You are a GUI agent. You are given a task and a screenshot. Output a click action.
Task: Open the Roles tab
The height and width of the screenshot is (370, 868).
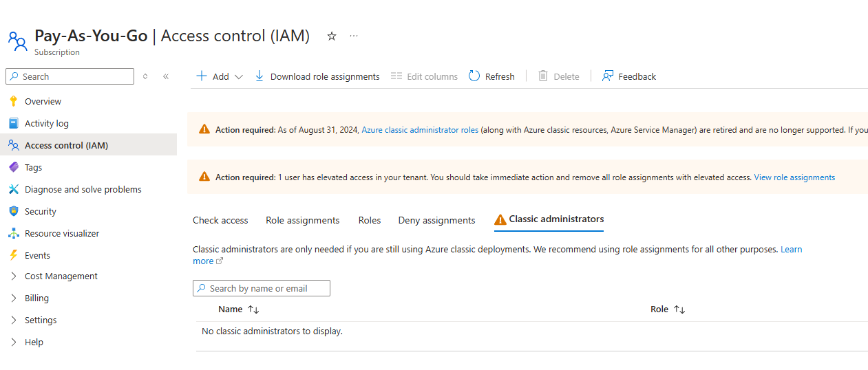(370, 220)
